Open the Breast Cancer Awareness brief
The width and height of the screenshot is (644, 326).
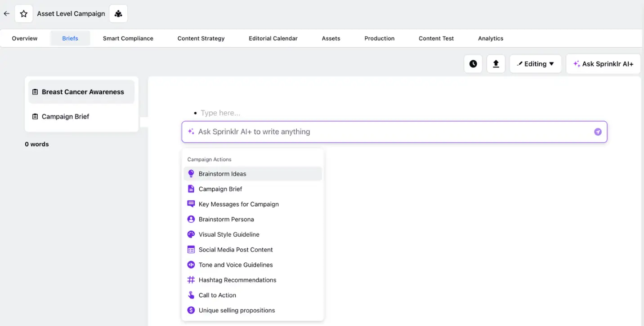click(83, 92)
